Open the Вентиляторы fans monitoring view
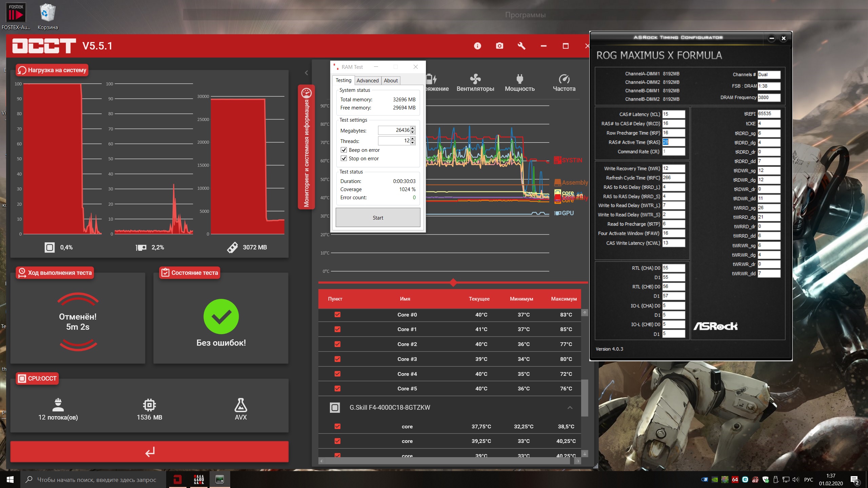The height and width of the screenshot is (488, 868). (x=475, y=83)
